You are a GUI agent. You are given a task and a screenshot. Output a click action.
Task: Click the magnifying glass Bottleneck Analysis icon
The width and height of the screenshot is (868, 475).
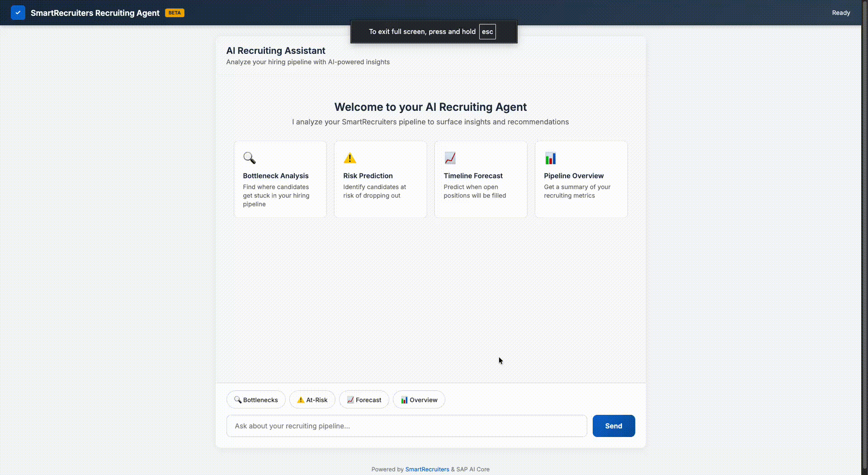(x=249, y=158)
